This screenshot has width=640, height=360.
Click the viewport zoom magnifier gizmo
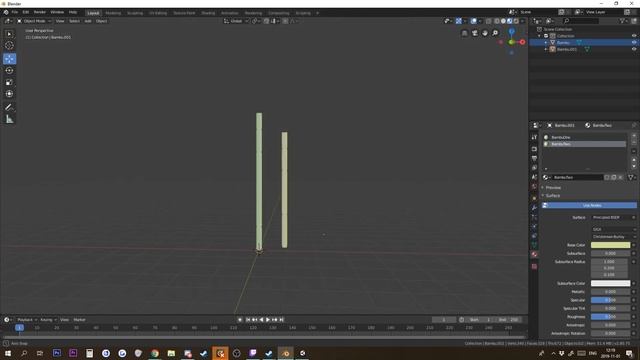(495, 33)
